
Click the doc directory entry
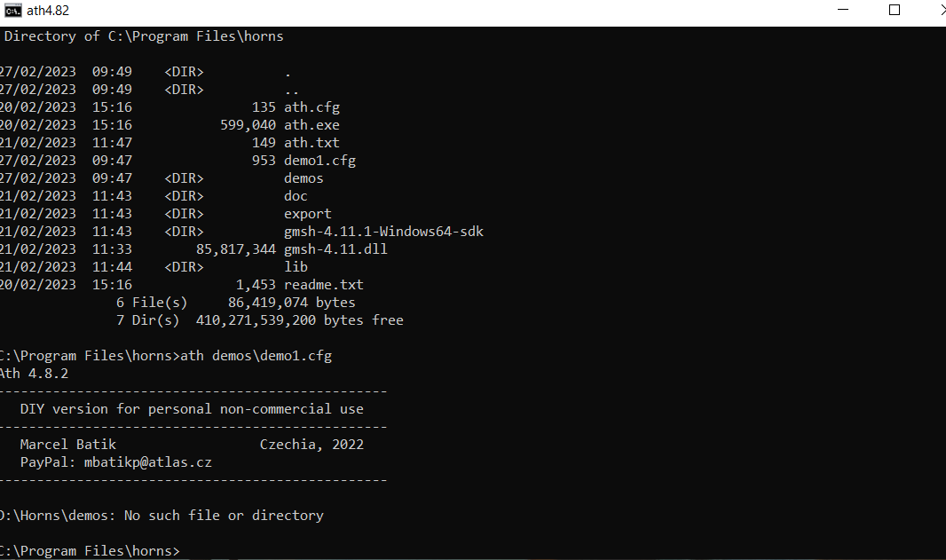tap(296, 196)
